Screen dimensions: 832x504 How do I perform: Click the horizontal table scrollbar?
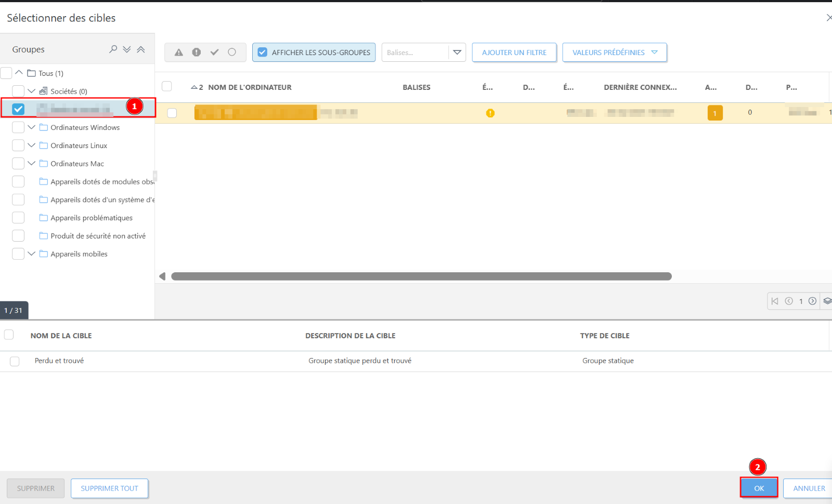tap(421, 276)
